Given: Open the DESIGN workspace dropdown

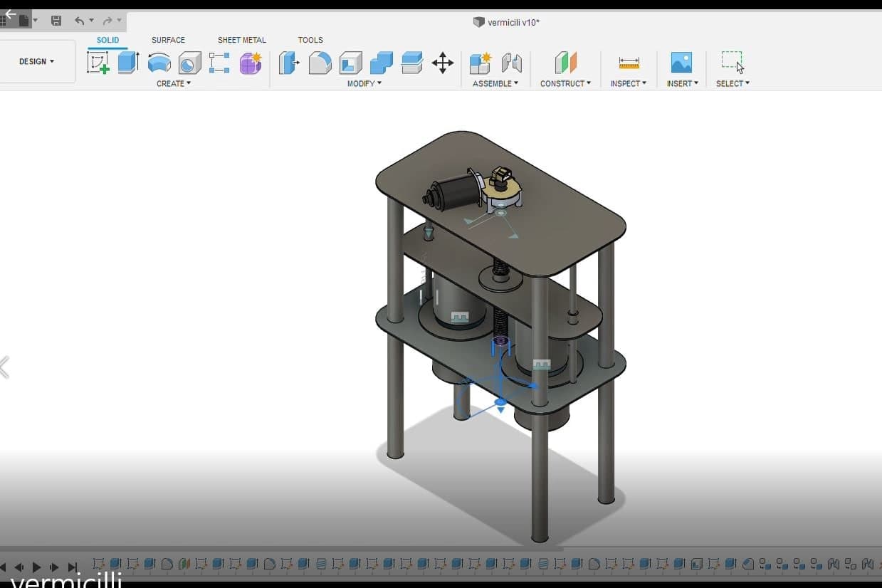Looking at the screenshot, I should 37,62.
